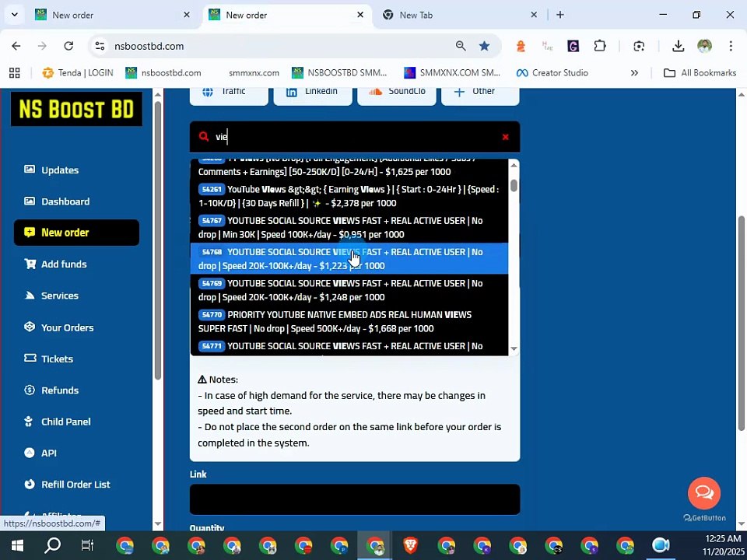Select New order in the sidebar

click(76, 233)
